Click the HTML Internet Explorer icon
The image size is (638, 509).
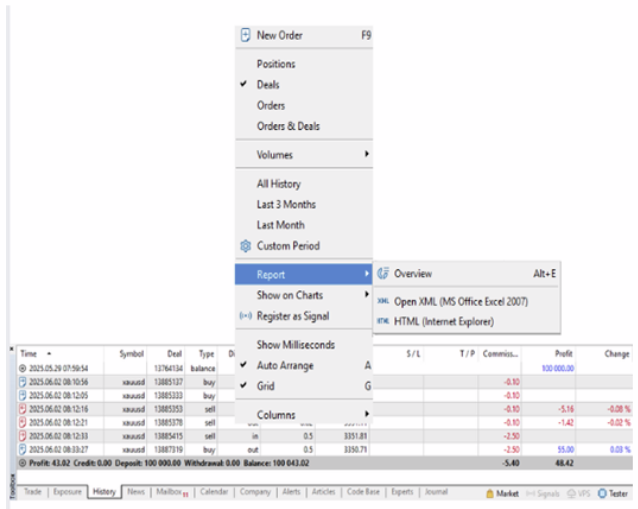[x=383, y=321]
